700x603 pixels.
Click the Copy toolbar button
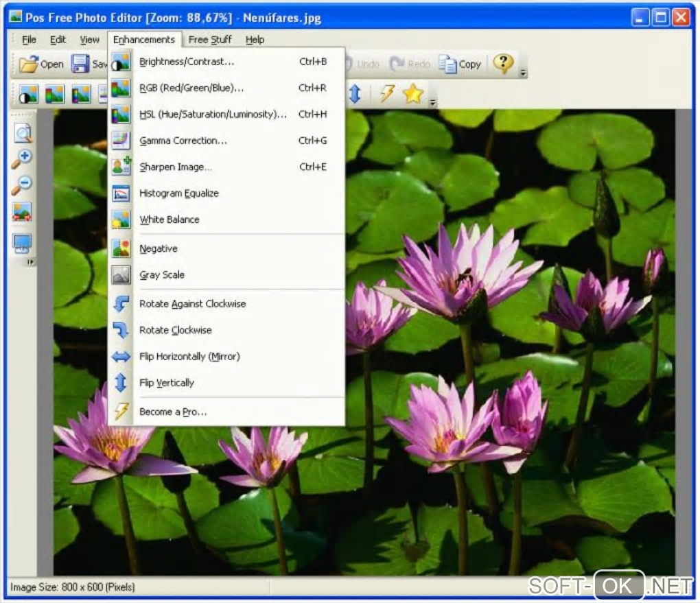[x=459, y=64]
